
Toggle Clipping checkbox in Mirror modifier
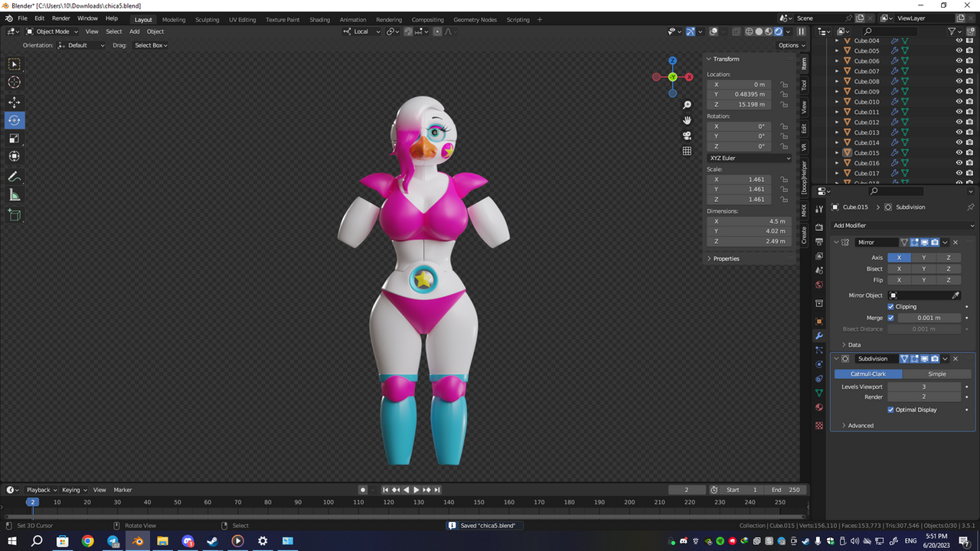click(x=890, y=307)
